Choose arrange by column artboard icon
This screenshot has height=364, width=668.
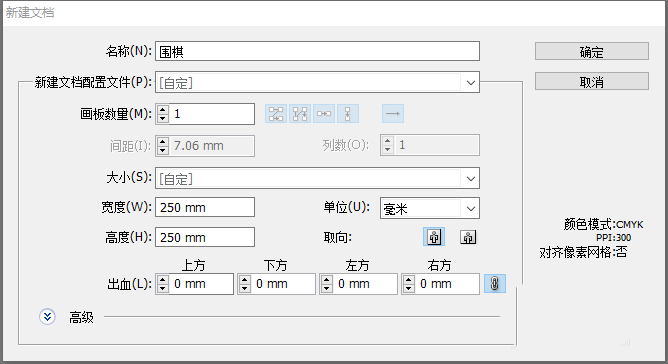347,114
